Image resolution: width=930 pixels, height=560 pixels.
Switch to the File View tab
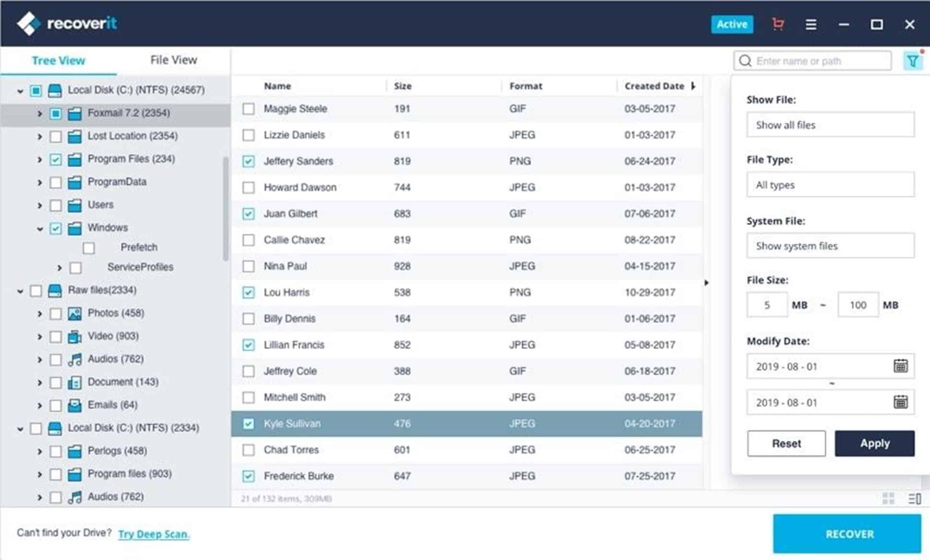[173, 60]
